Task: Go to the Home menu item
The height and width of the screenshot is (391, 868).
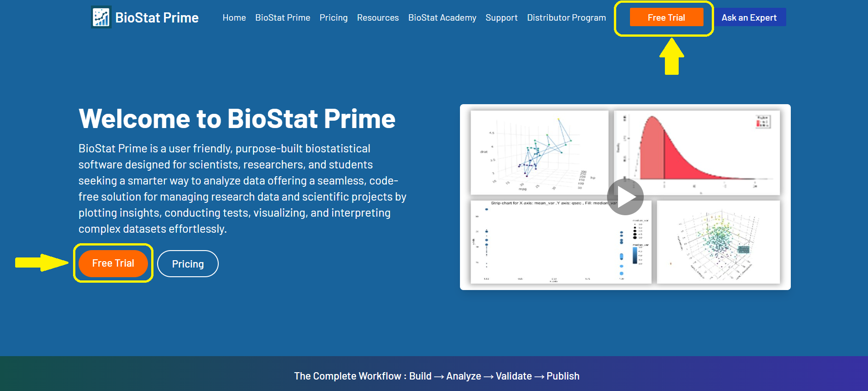Action: point(234,18)
